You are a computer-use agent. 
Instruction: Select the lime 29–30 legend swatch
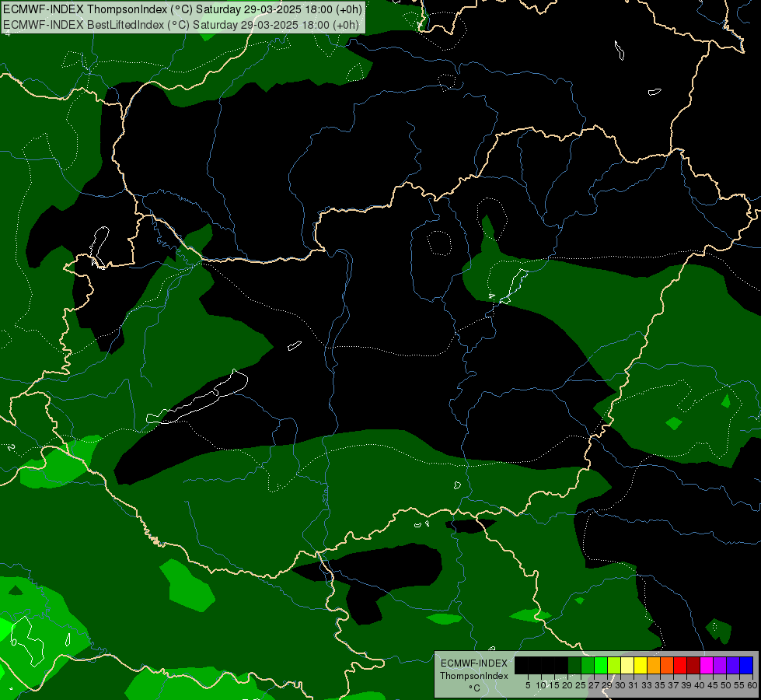coord(614,665)
